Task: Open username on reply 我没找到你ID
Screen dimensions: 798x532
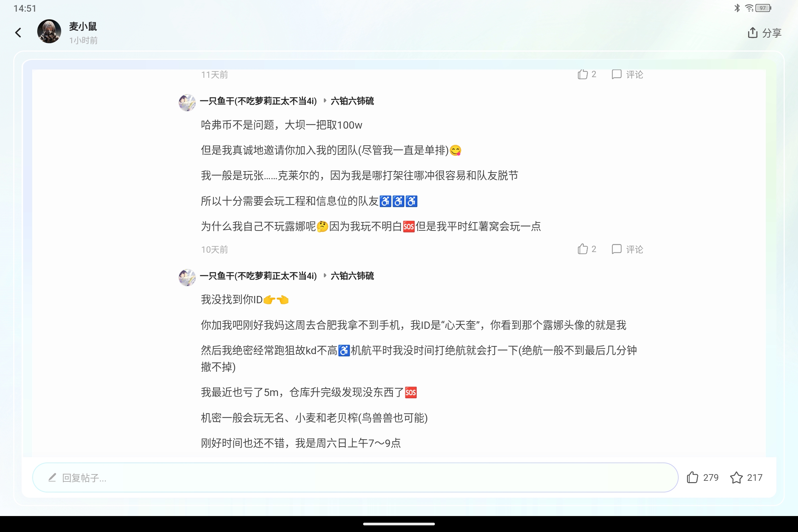Action: [x=258, y=276]
